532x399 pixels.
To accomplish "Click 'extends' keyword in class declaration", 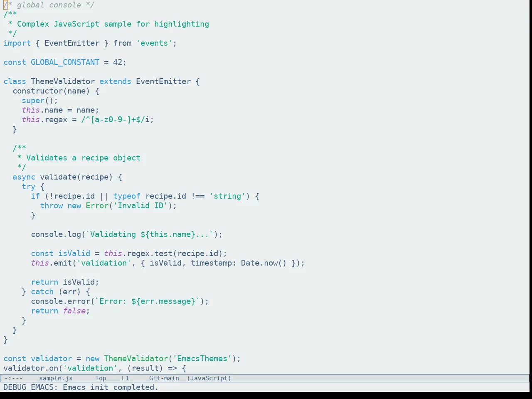I will (x=115, y=81).
